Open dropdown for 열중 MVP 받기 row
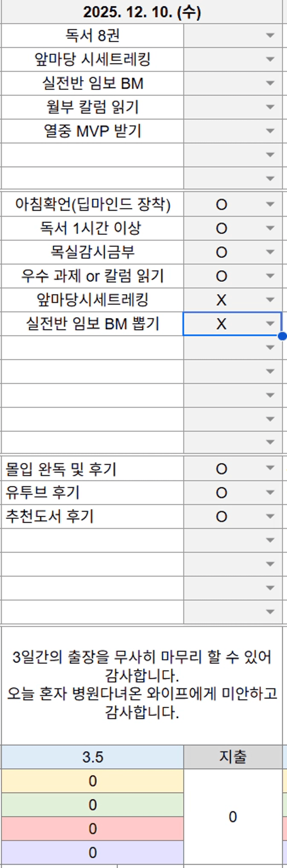Viewport: 287px width, 868px height. tap(270, 131)
